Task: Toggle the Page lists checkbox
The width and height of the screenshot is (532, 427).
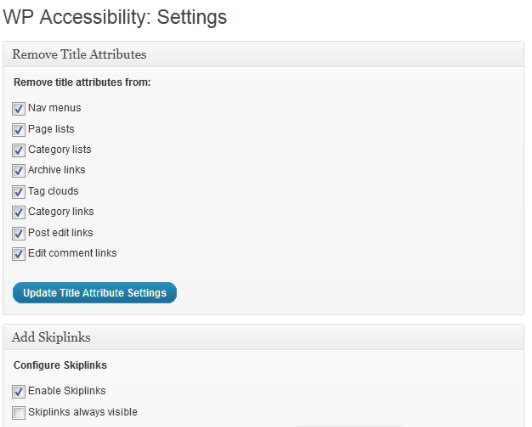Action: [19, 130]
